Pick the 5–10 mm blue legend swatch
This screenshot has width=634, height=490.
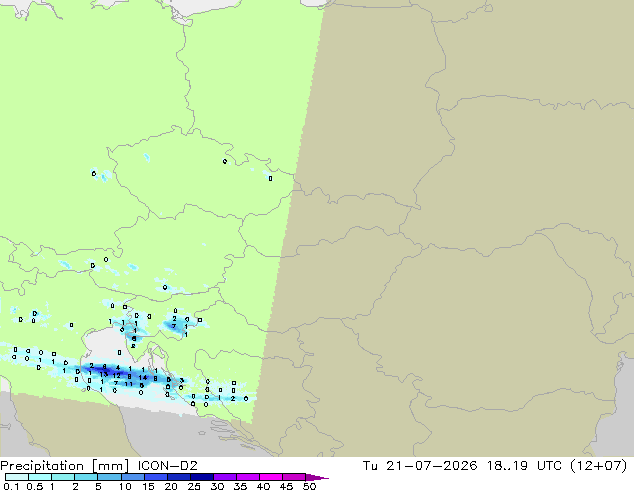coord(109,477)
